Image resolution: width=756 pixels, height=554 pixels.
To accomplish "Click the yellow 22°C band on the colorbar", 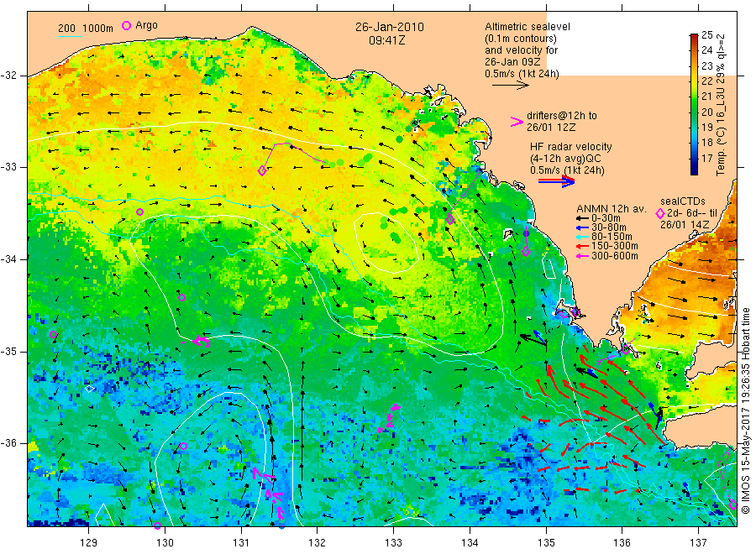I will [694, 81].
